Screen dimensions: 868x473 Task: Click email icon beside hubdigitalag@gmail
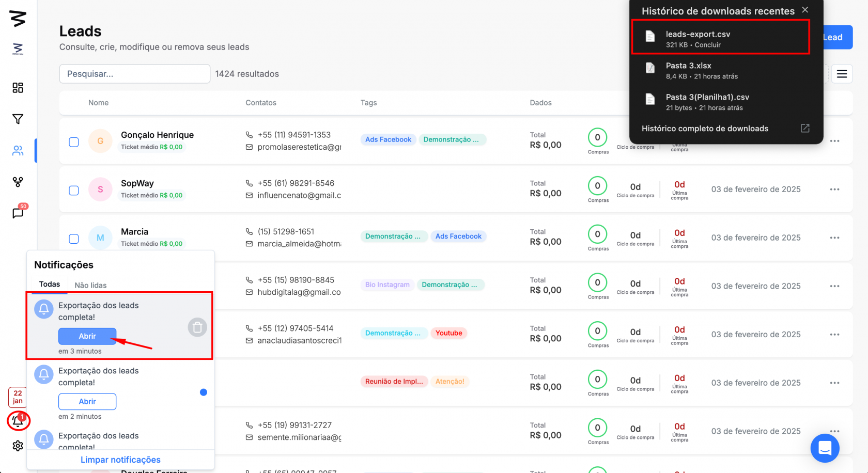(x=249, y=292)
